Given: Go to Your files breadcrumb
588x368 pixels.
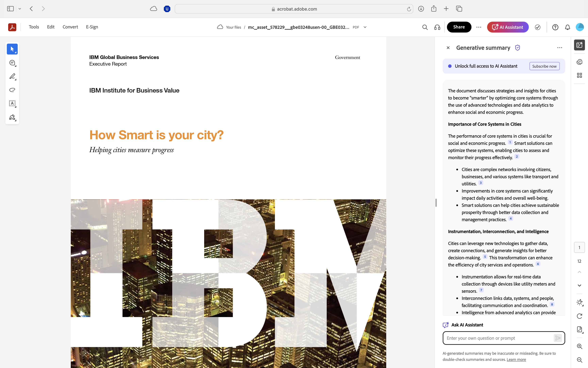Looking at the screenshot, I should 233,27.
